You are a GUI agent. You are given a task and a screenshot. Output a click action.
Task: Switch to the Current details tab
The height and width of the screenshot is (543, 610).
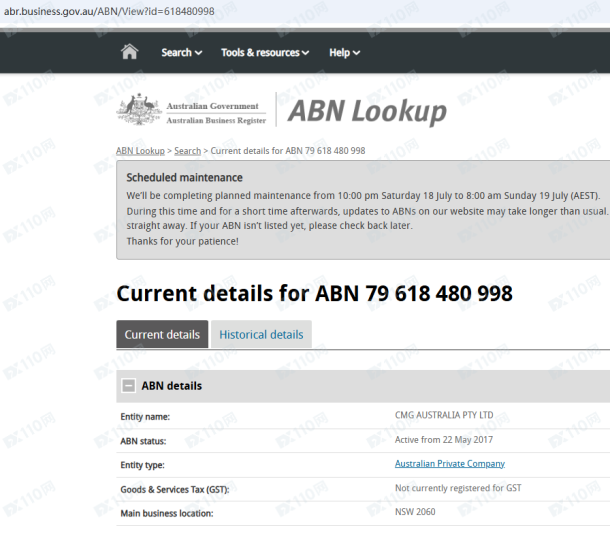[162, 335]
